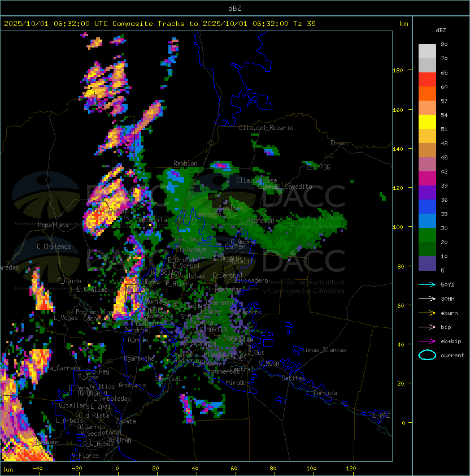
Task: Click the '-20' tick on horizontal axis
Action: [x=77, y=469]
